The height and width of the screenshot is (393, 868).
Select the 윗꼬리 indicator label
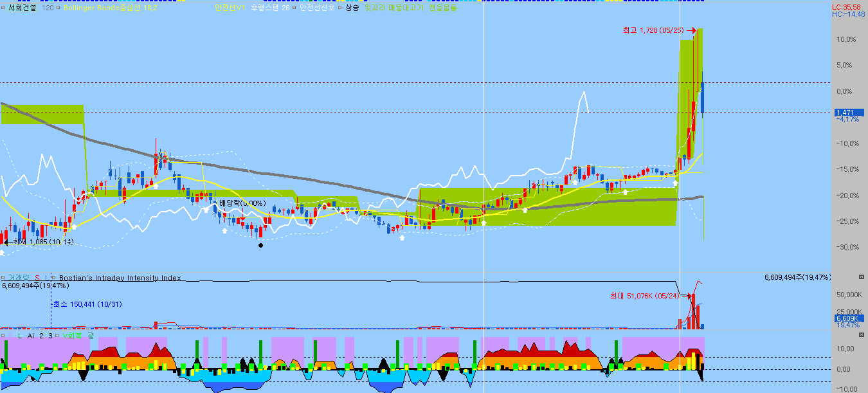(x=374, y=8)
